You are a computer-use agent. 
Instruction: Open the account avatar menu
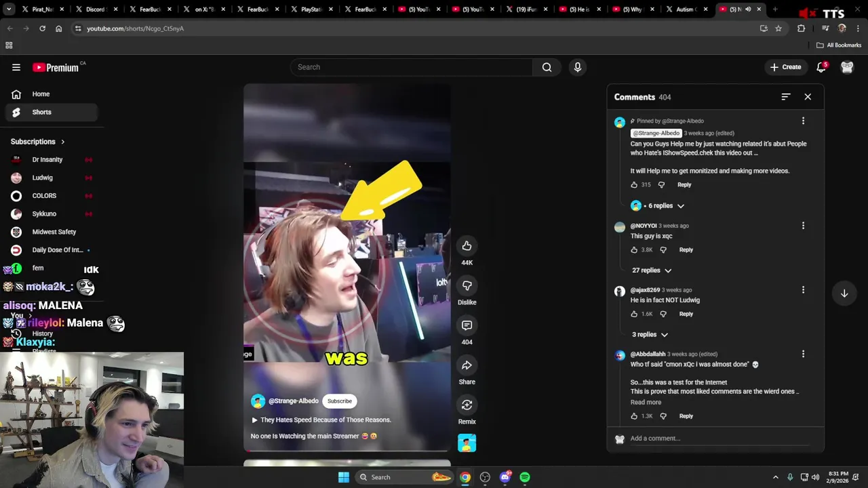coord(847,67)
